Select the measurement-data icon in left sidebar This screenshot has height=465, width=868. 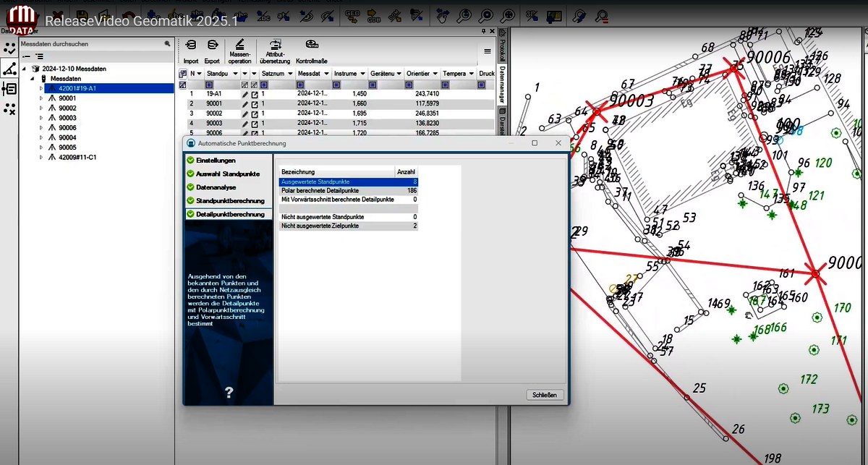point(9,69)
